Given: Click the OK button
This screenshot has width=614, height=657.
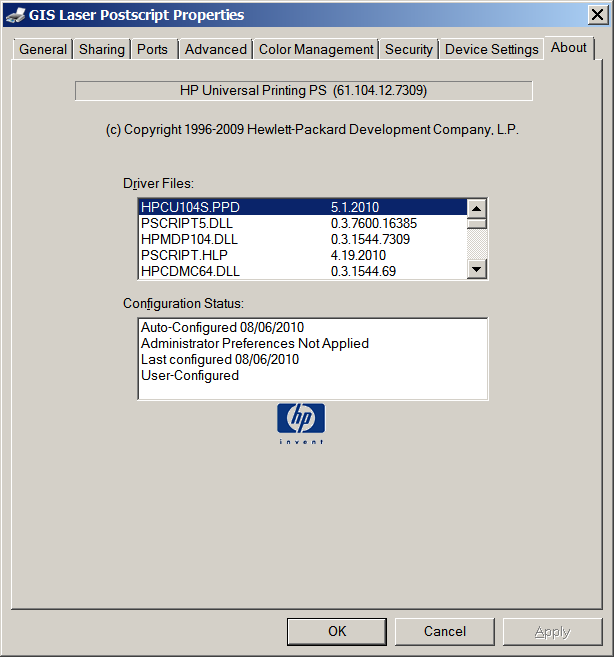Looking at the screenshot, I should tap(337, 631).
